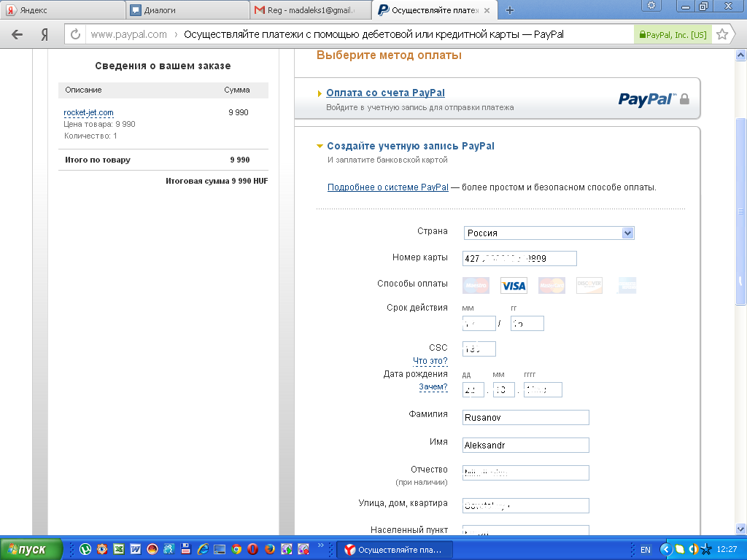
Task: Close the PayPal payment tab
Action: click(487, 10)
